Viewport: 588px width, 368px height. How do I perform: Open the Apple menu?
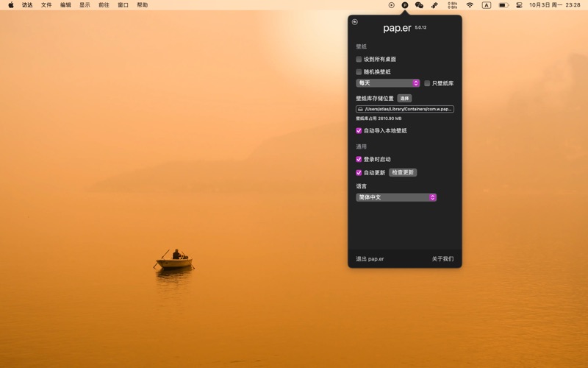click(11, 5)
